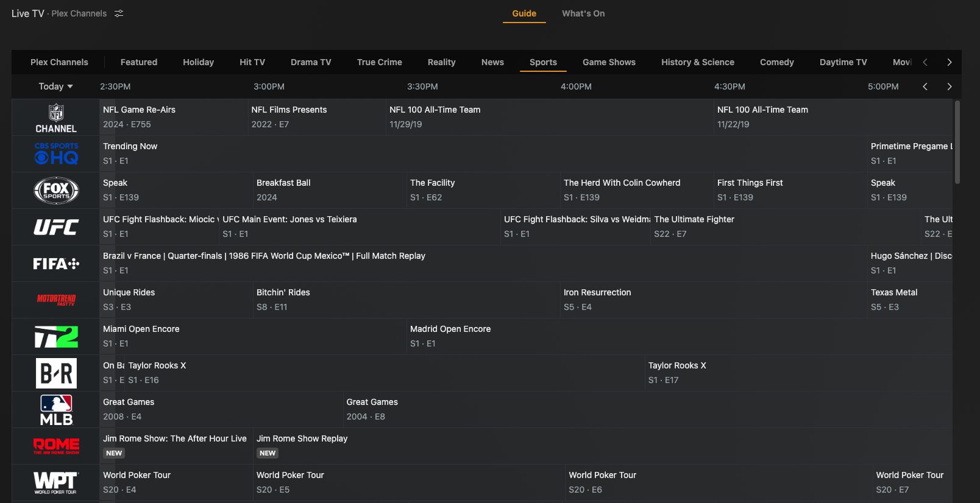Open First Things First S1 E139
Viewport: 980px width, 503px height.
click(x=790, y=190)
